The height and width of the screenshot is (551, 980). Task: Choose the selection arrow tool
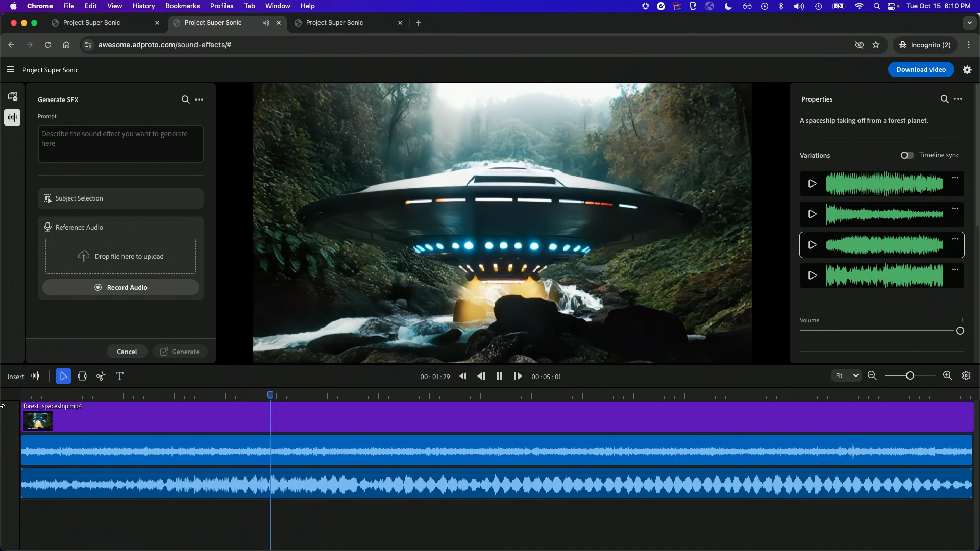point(63,376)
